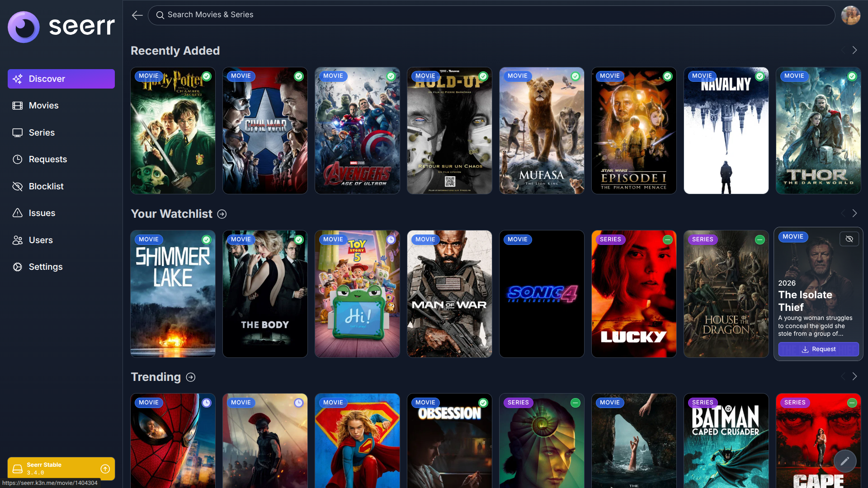This screenshot has height=488, width=868.
Task: Open Harry Potter Chamber of Secrets poster
Action: pos(173,131)
